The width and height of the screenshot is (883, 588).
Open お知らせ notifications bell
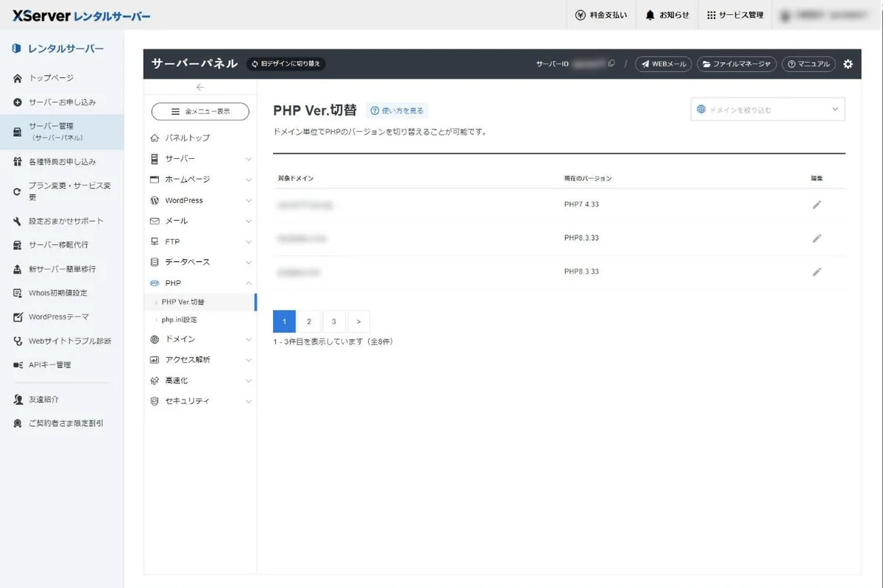[x=667, y=15]
